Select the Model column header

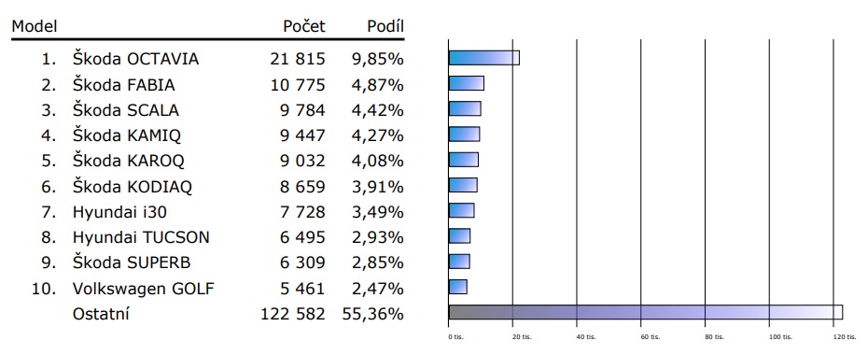click(x=35, y=26)
